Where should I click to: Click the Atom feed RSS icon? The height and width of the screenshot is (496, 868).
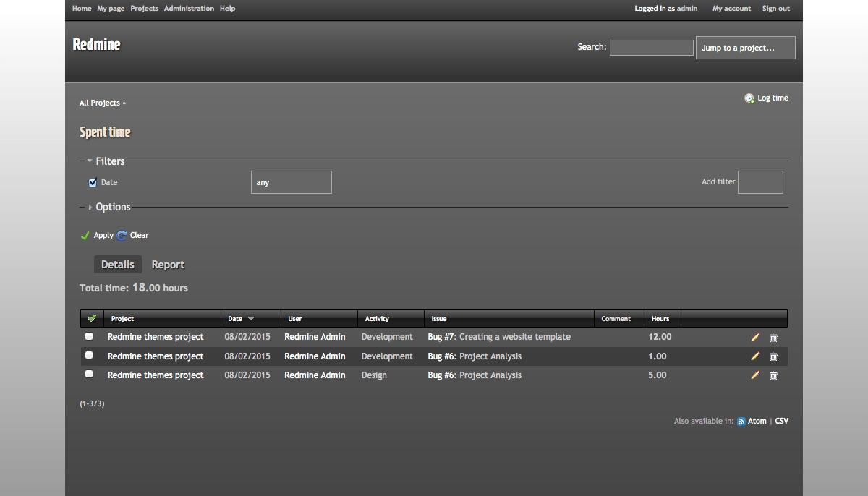[x=741, y=422]
